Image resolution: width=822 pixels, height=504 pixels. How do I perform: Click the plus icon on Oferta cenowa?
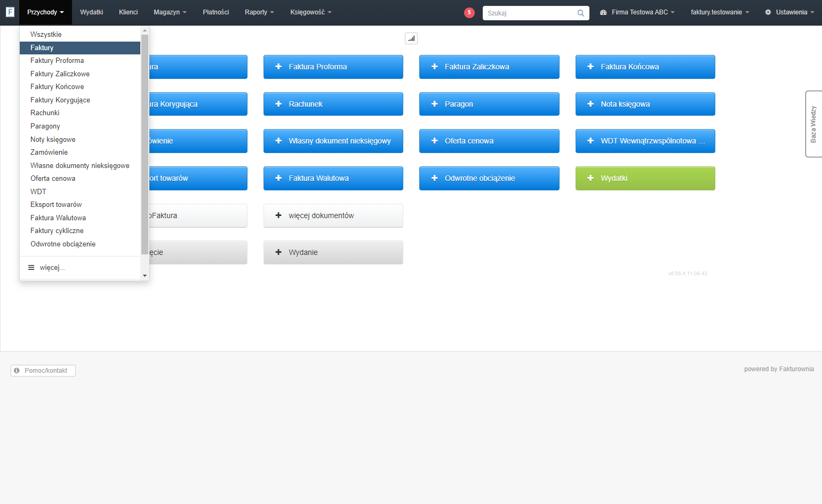pos(435,141)
